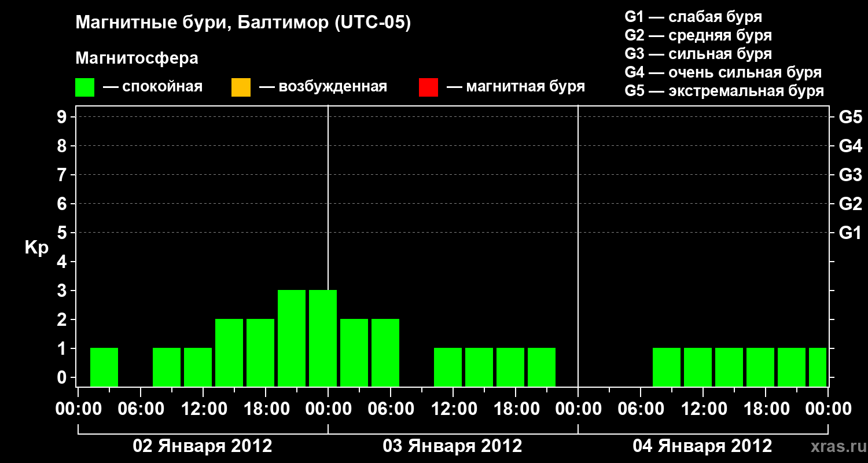Screen dimensions: 868x463
Task: Click the 'Kp' axis title
Action: [x=37, y=248]
